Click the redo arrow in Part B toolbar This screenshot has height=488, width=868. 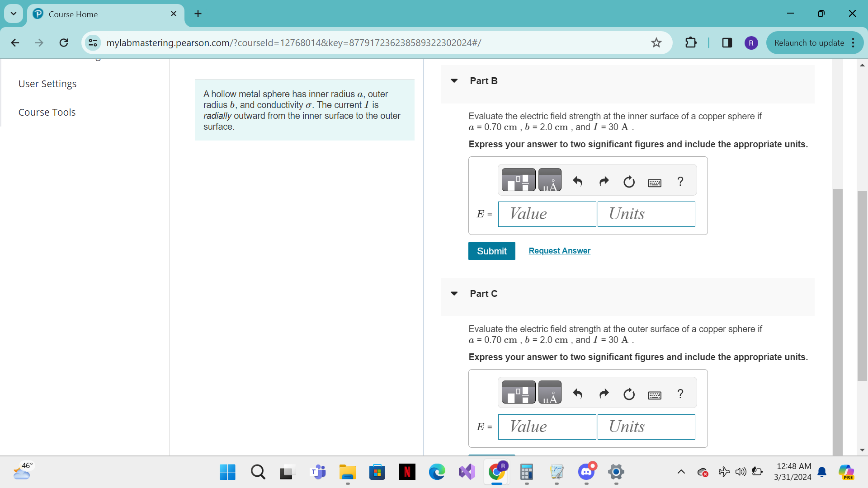coord(604,182)
